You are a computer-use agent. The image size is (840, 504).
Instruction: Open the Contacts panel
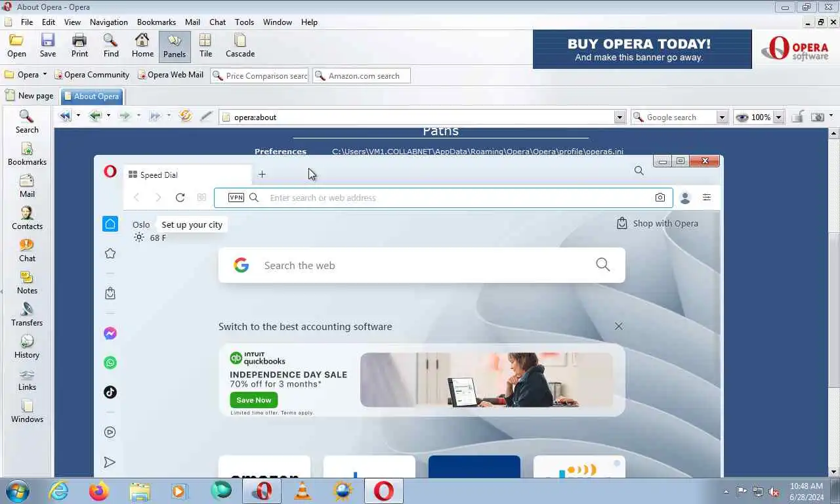[x=27, y=219]
